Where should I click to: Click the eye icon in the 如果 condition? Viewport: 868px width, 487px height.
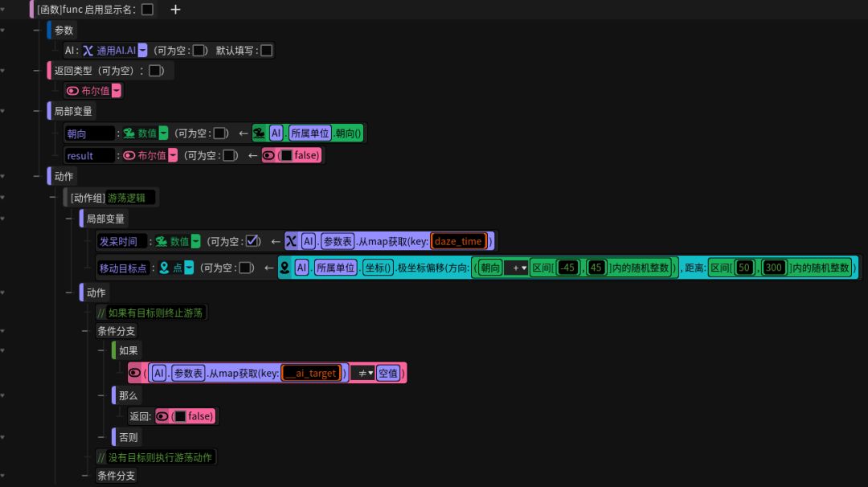click(134, 373)
